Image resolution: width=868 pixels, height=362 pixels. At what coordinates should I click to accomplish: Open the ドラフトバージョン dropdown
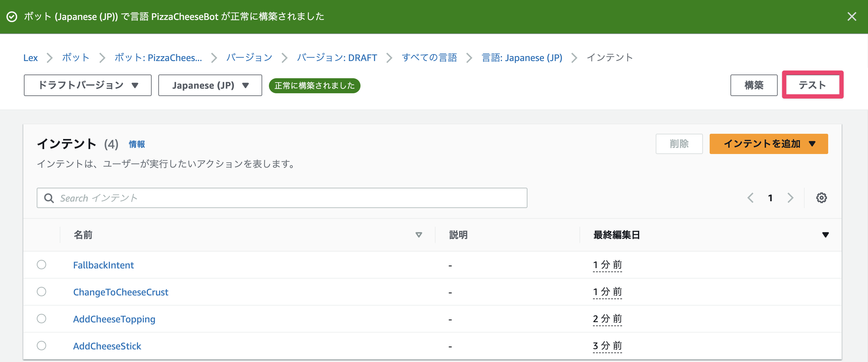tap(88, 85)
